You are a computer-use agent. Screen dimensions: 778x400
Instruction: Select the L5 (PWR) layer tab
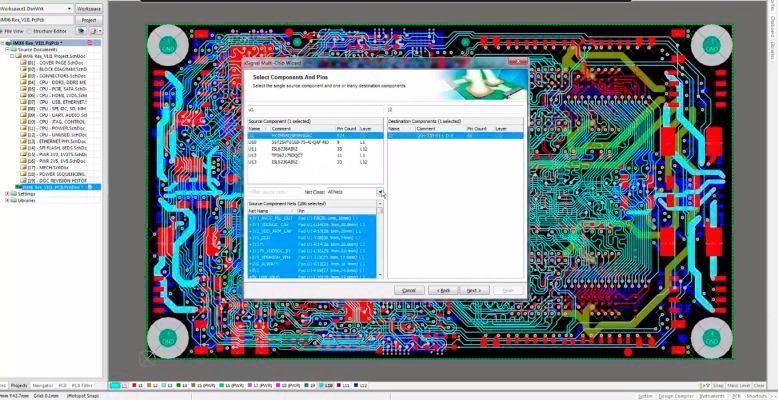202,386
